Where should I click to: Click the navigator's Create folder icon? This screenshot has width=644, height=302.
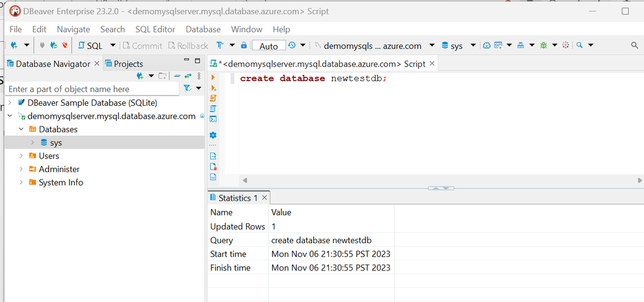tap(162, 76)
